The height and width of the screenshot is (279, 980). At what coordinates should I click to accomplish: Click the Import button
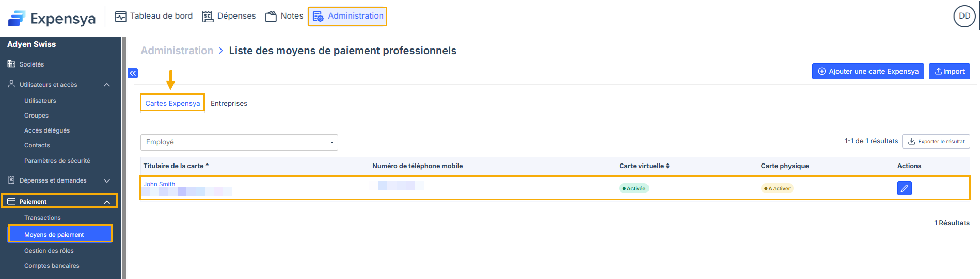pyautogui.click(x=949, y=71)
